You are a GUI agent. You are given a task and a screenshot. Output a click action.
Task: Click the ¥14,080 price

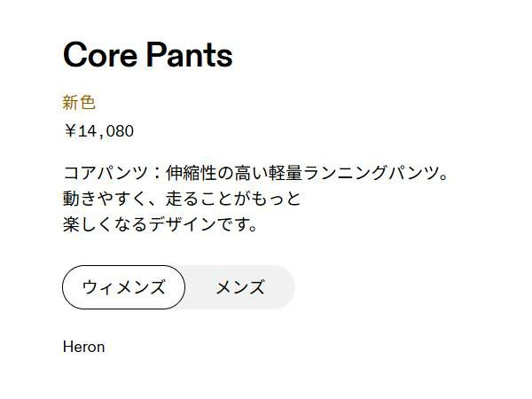click(98, 131)
